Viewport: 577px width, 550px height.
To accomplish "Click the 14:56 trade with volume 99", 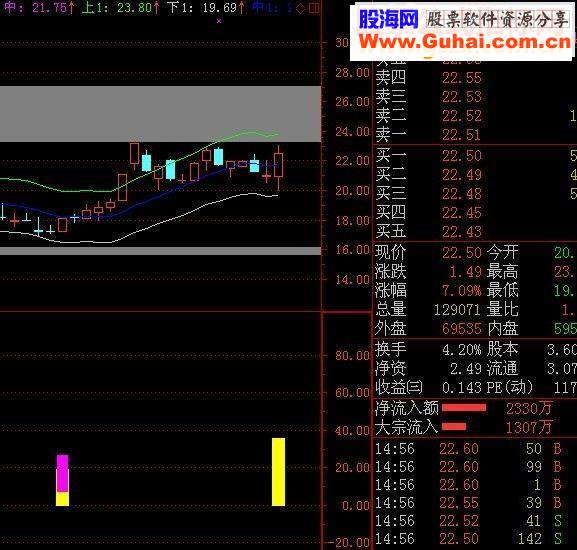I will tap(468, 467).
